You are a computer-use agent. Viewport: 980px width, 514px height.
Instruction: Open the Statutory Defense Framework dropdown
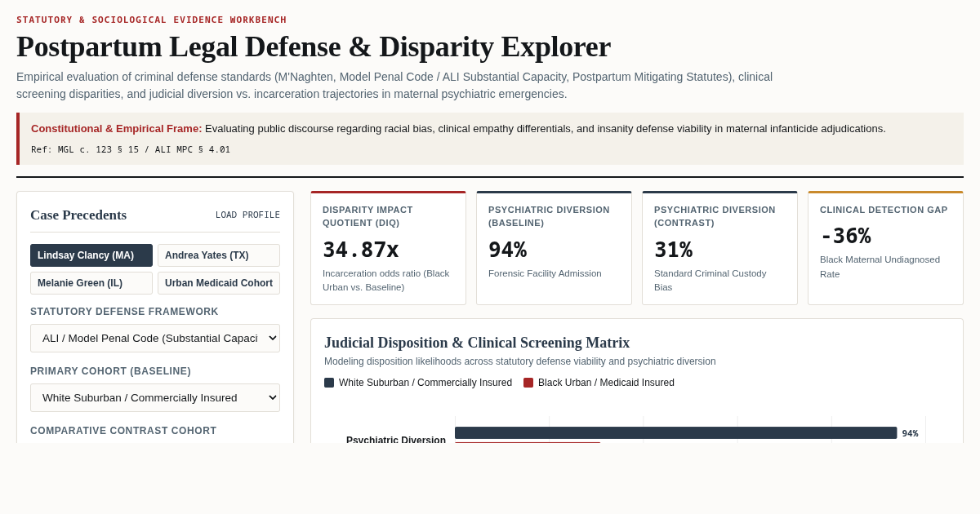pos(155,338)
